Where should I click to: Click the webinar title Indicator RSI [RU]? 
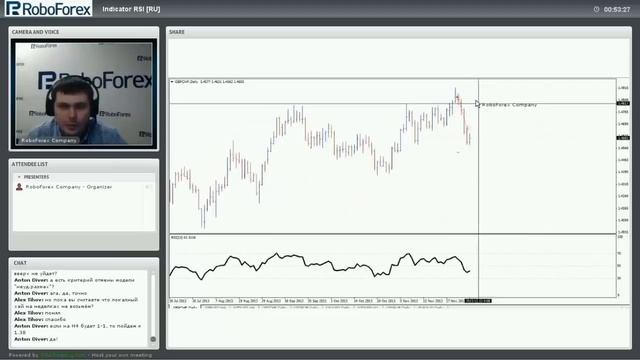click(x=131, y=9)
